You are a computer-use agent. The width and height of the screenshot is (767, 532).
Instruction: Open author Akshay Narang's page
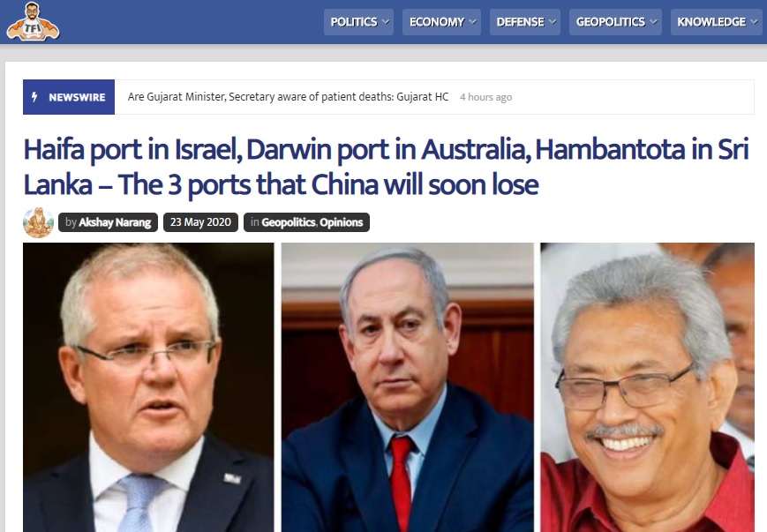(115, 222)
